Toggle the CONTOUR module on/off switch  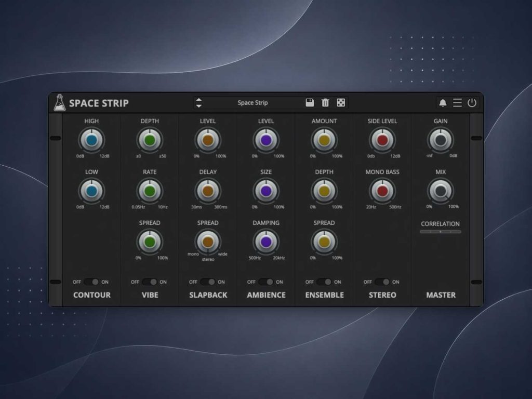coord(91,282)
